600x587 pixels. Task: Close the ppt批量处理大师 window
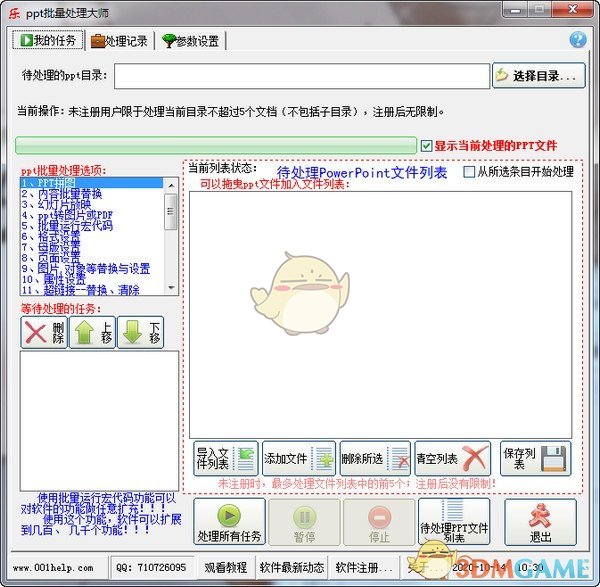click(x=573, y=8)
